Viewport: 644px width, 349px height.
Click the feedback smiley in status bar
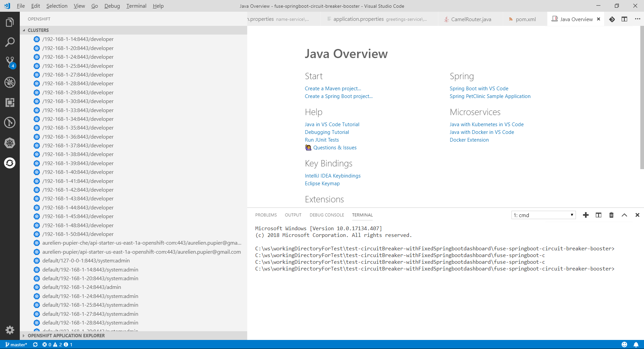tap(624, 345)
